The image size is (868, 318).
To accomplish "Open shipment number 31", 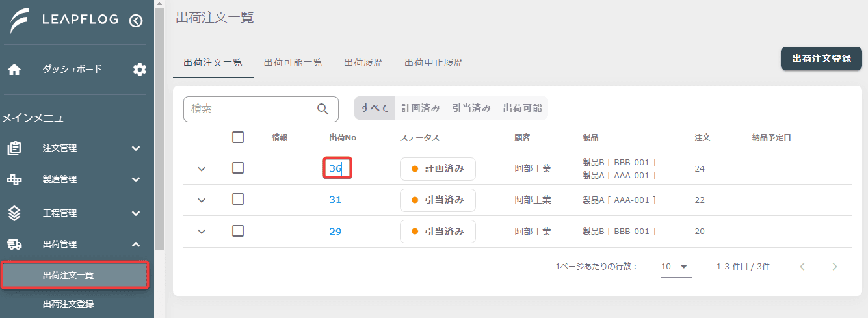I will point(335,200).
